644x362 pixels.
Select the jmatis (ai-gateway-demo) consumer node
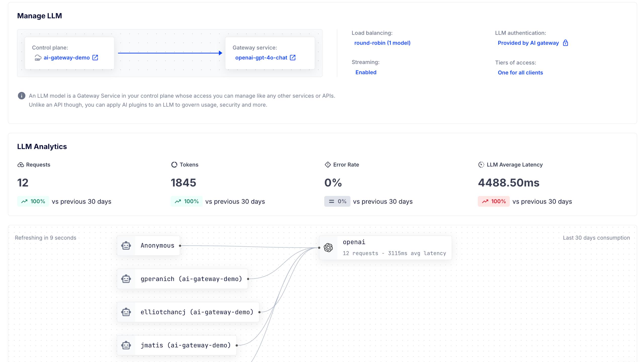point(185,345)
